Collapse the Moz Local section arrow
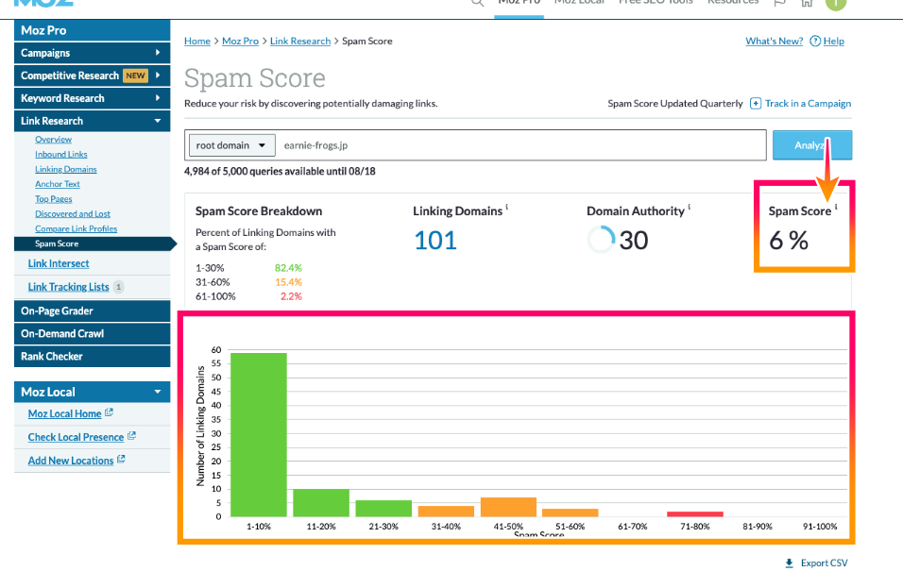Screen dimensions: 903x588 (158, 392)
